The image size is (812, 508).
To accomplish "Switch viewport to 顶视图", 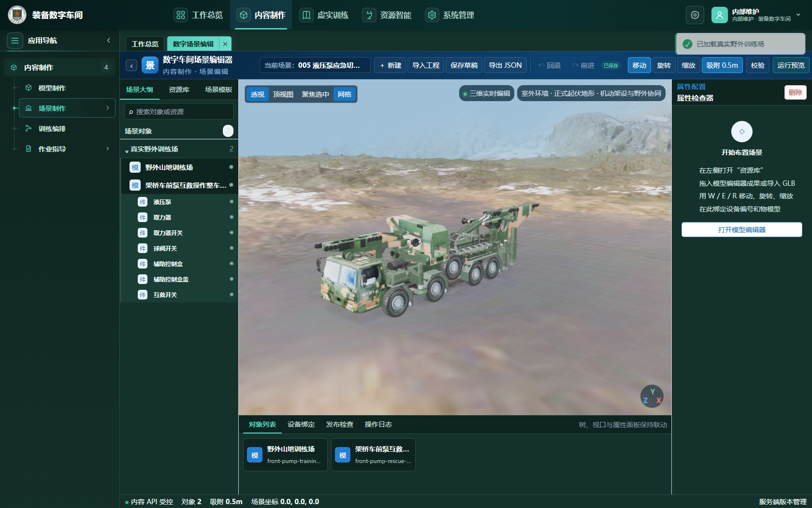I will tap(283, 94).
